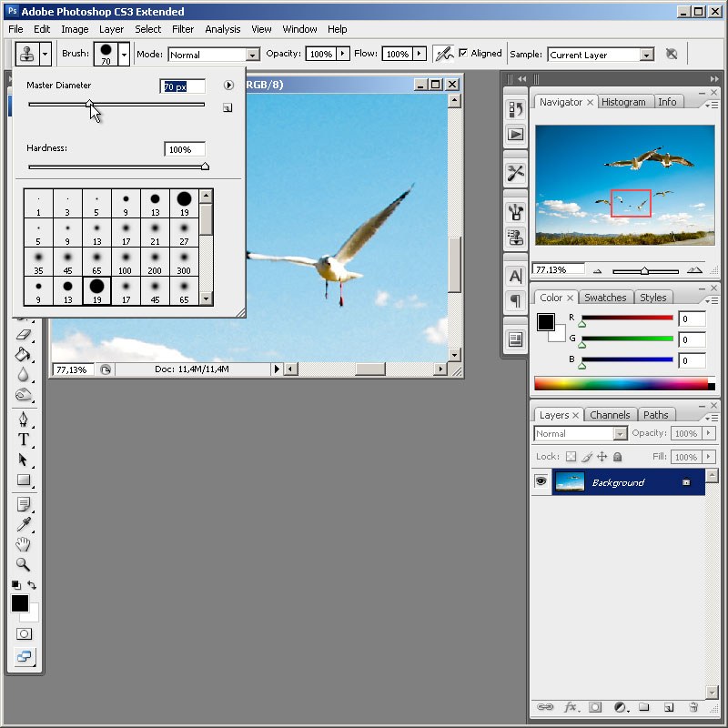Open the Opacity slider popup arrow
The image size is (728, 728).
coord(343,54)
